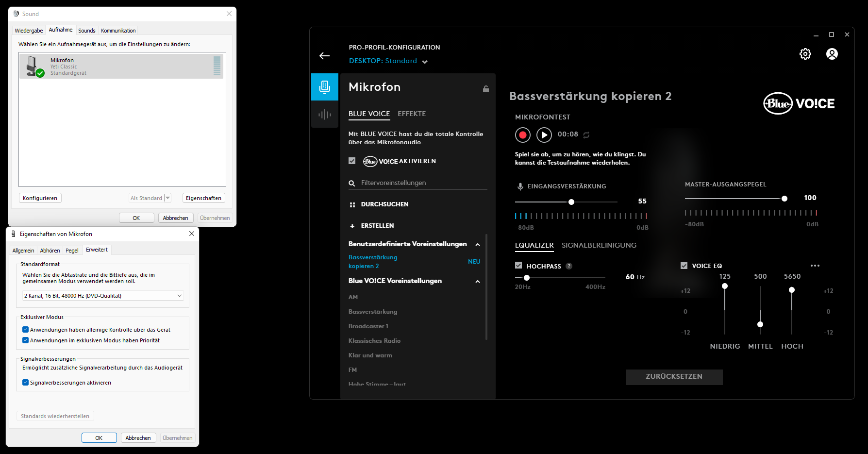868x454 pixels.
Task: Click OK in the Sound dialog
Action: click(x=136, y=218)
